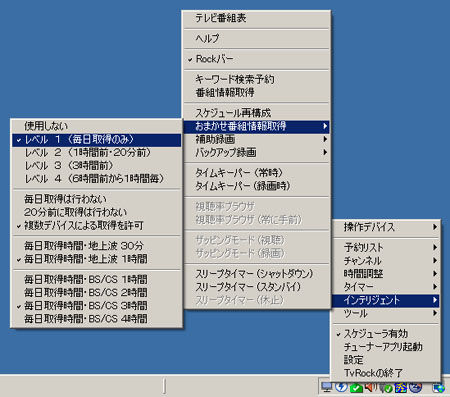Open the チャンネル submenu
The height and width of the screenshot is (397, 450).
(x=385, y=261)
